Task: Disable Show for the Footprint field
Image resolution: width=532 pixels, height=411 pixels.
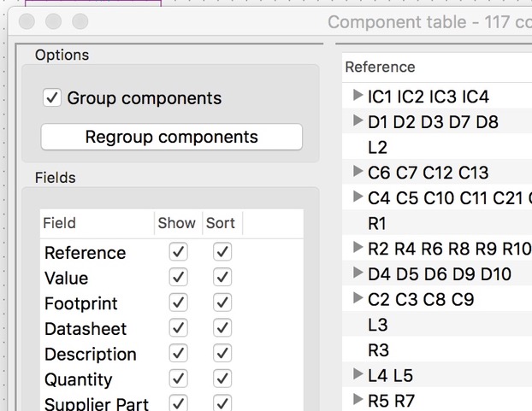Action: click(x=178, y=302)
